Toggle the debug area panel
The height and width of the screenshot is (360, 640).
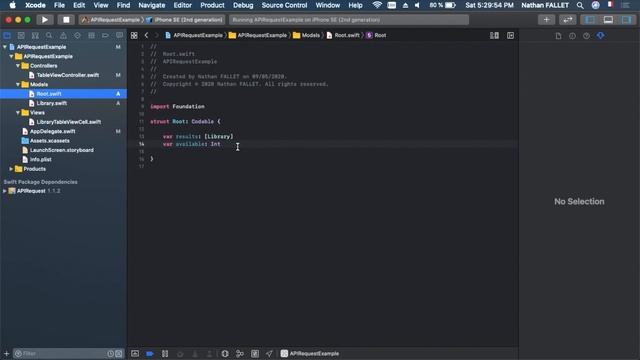tap(608, 20)
